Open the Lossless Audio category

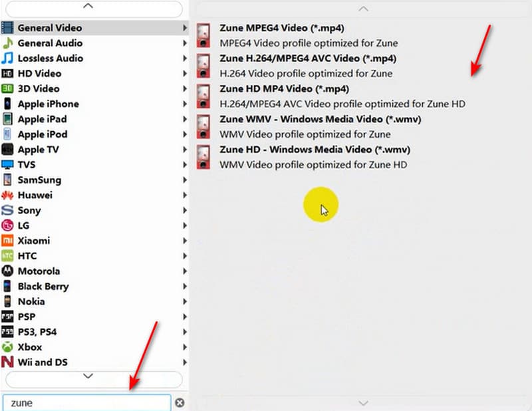tap(94, 59)
